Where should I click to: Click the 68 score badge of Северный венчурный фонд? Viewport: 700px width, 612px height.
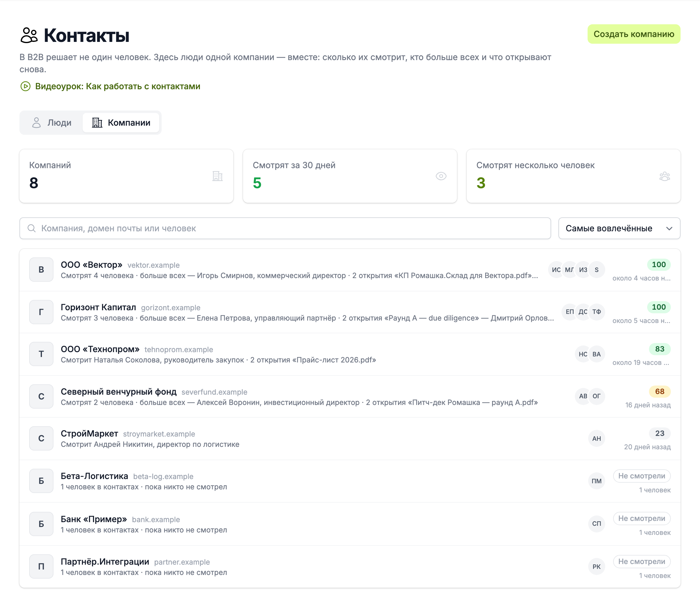[x=659, y=391]
